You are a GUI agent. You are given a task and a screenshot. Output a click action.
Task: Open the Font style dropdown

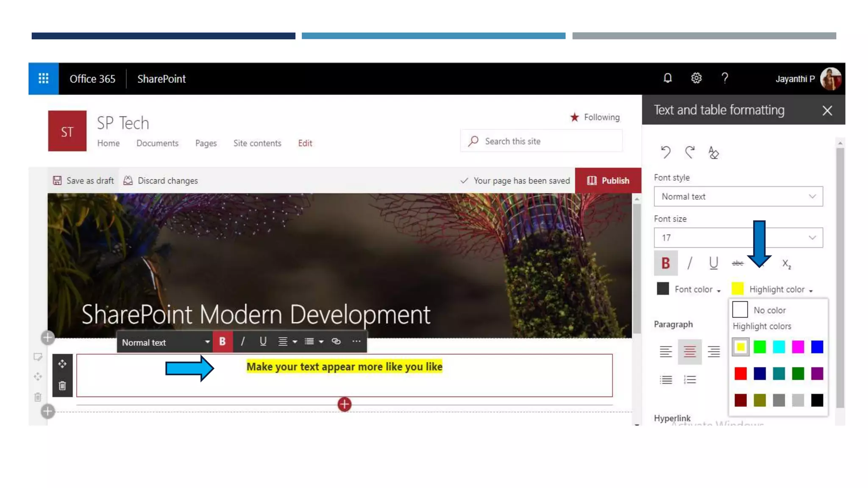point(738,197)
